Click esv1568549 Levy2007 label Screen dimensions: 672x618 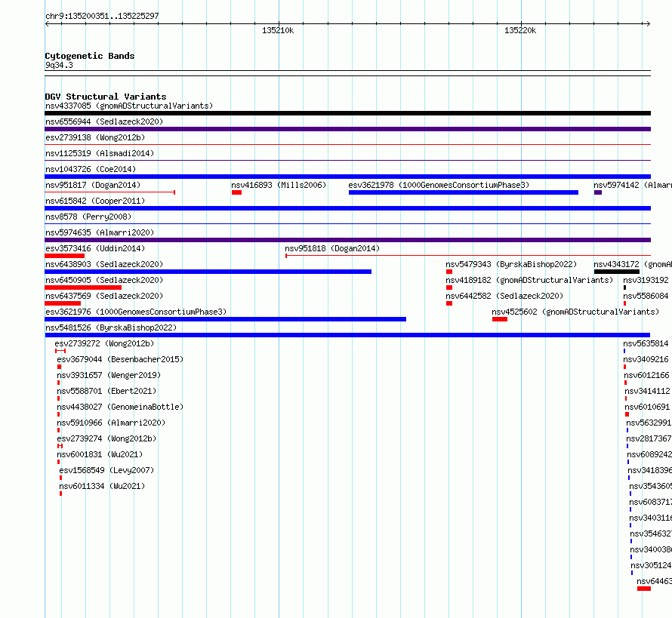106,470
